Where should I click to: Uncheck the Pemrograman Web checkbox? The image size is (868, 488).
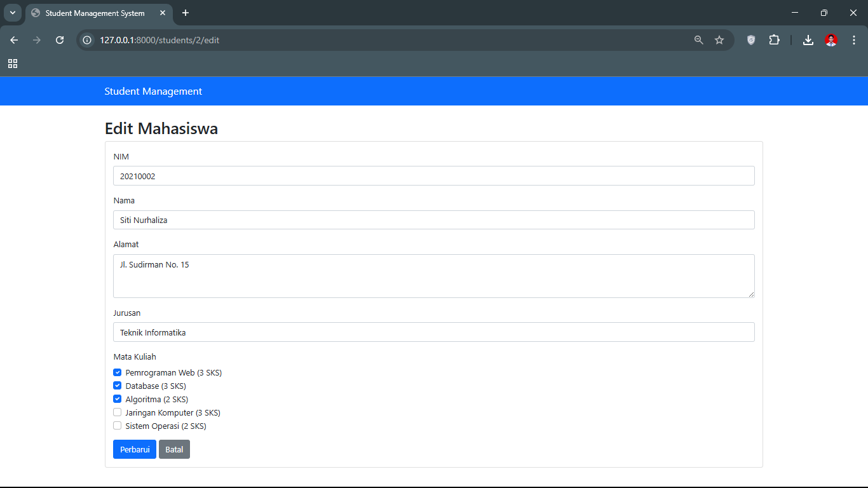pos(118,372)
